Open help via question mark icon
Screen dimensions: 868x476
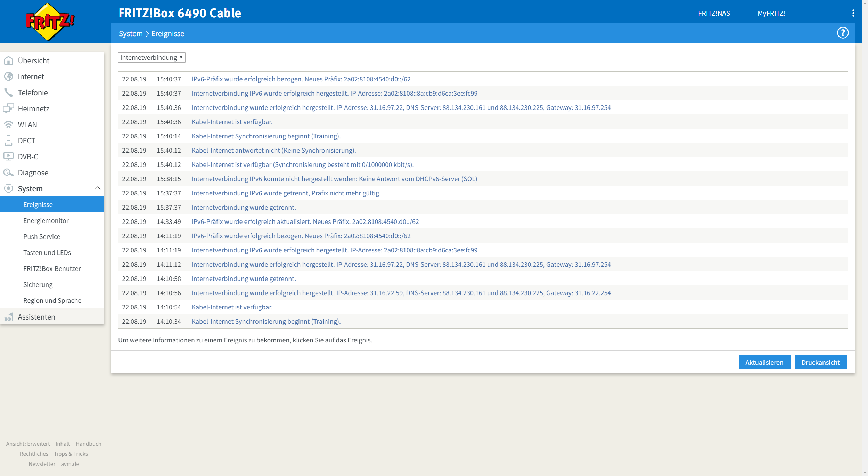(x=842, y=33)
